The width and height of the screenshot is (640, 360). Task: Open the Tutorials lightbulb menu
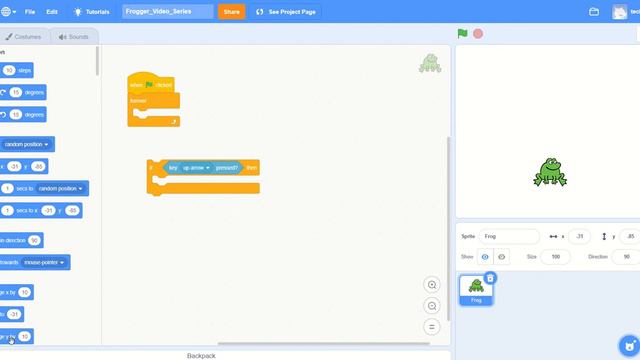click(91, 12)
